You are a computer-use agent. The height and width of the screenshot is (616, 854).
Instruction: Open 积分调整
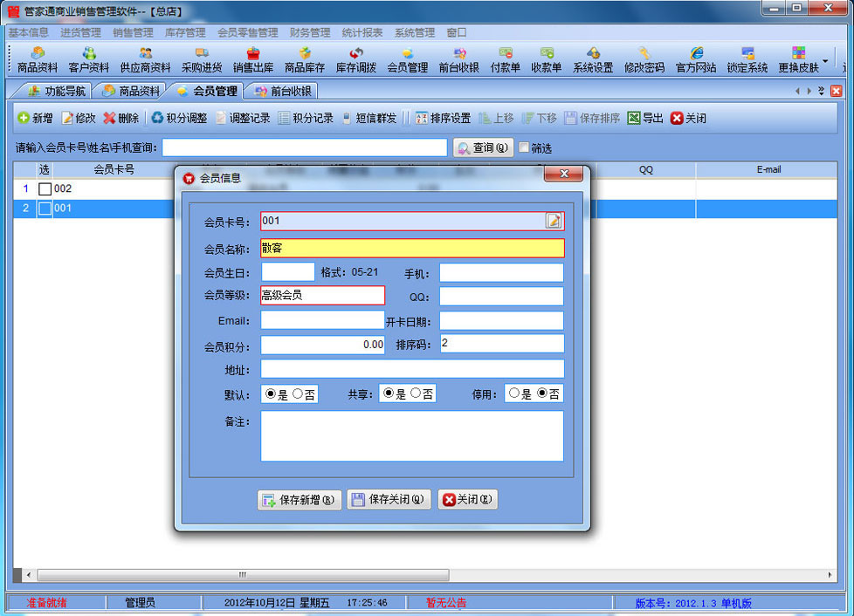coord(179,118)
